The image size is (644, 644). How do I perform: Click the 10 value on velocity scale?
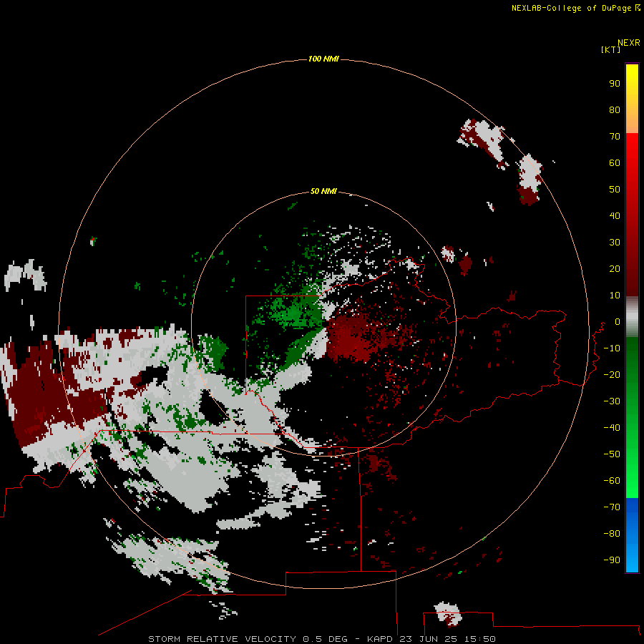[x=615, y=296]
